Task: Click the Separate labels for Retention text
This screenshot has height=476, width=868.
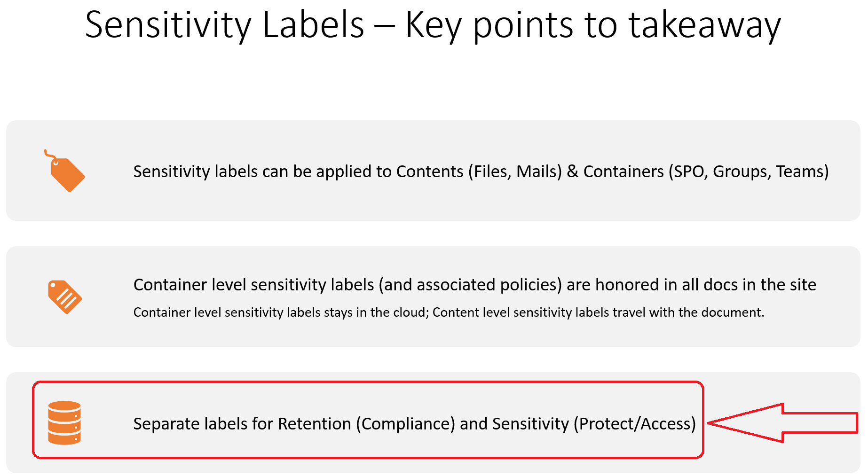Action: [414, 424]
